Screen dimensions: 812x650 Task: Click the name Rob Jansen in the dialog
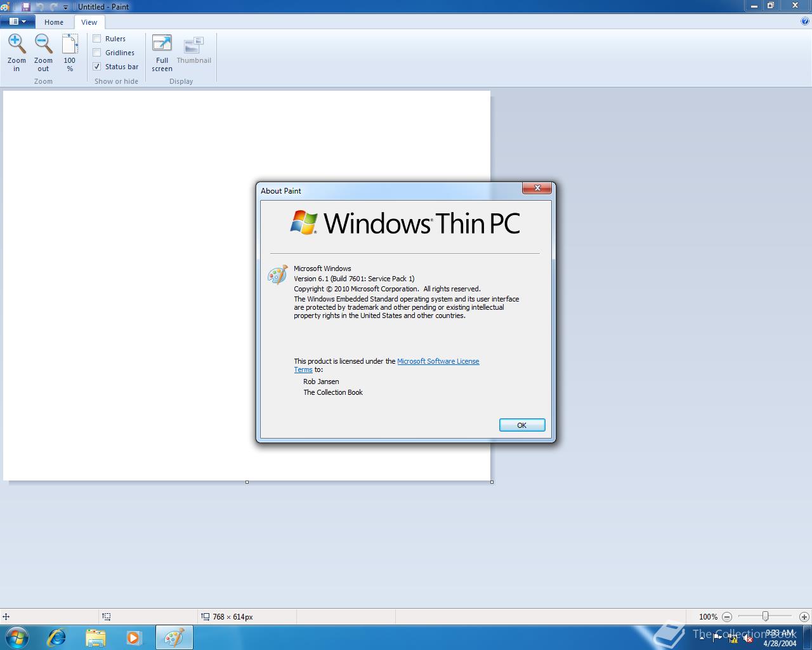[x=321, y=381]
